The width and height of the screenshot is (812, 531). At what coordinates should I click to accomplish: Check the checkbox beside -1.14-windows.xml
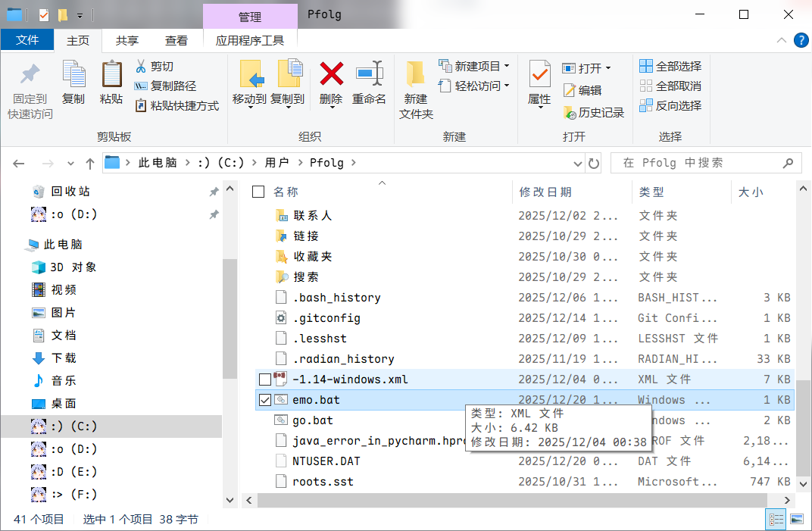coord(264,379)
